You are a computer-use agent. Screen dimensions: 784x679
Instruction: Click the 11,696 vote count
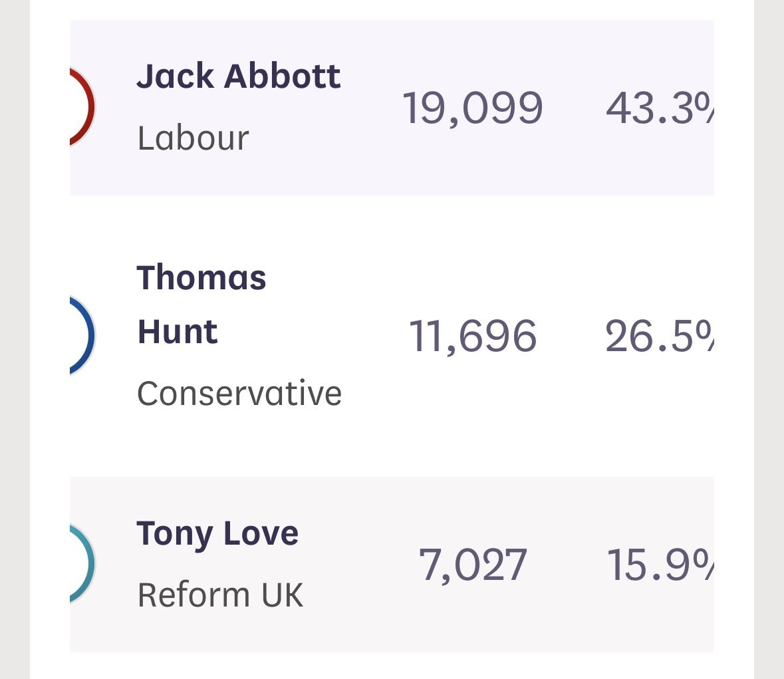pos(473,337)
